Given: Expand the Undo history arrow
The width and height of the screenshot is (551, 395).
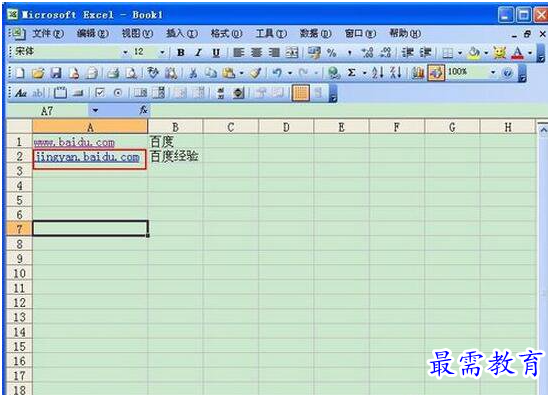Looking at the screenshot, I should coord(290,73).
